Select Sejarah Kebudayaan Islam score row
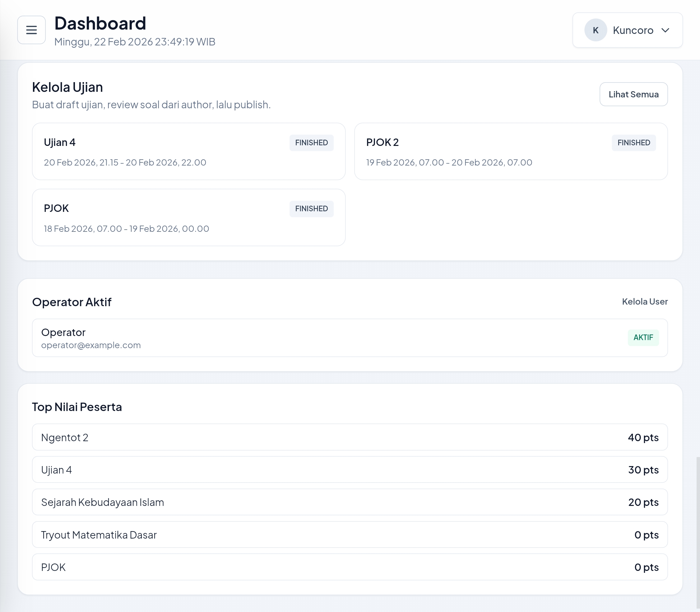Screen dimensions: 700x612 (x=350, y=502)
